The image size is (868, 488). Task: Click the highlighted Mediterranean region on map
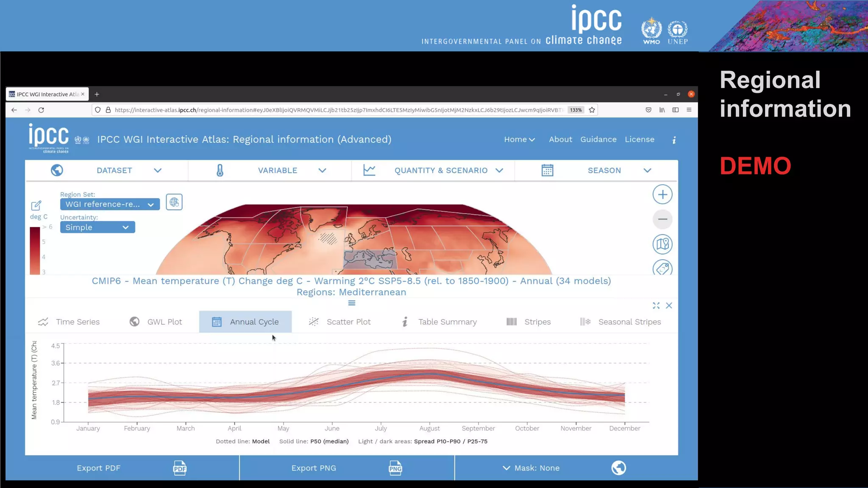[x=370, y=259]
